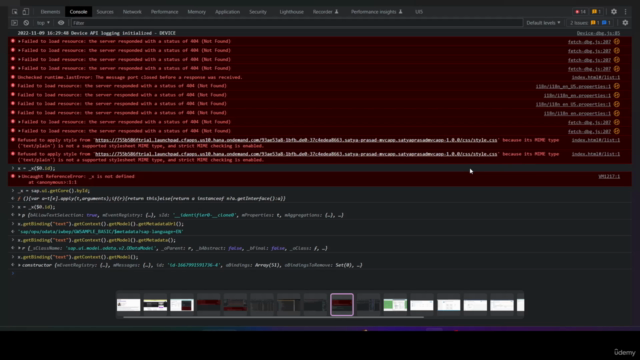Select the green thumbnail in the window switcher
The width and height of the screenshot is (640, 360).
395,304
